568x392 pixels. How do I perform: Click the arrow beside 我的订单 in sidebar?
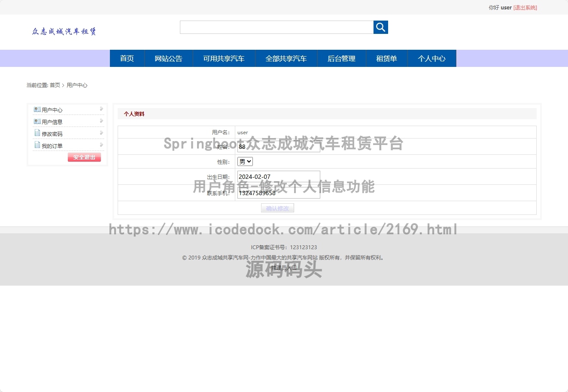pos(101,145)
